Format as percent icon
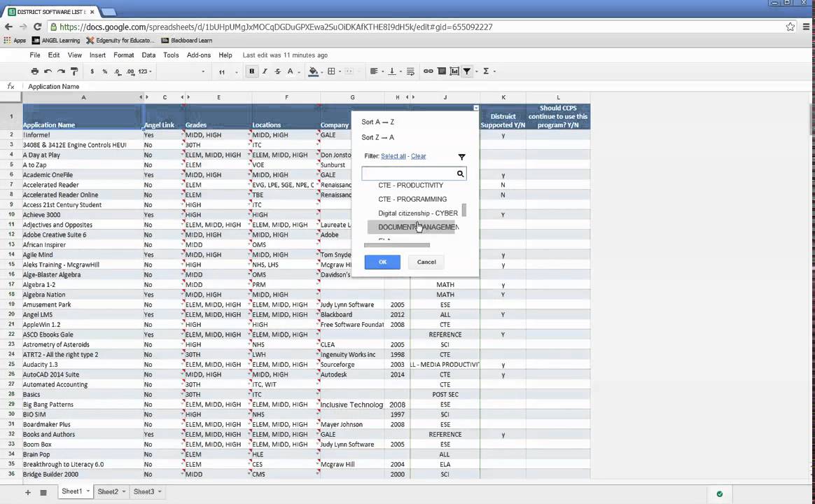 (x=104, y=71)
